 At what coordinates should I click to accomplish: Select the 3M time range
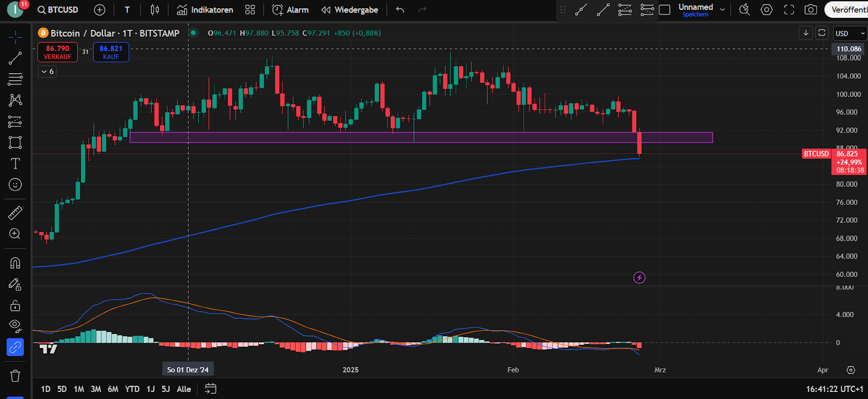click(95, 389)
